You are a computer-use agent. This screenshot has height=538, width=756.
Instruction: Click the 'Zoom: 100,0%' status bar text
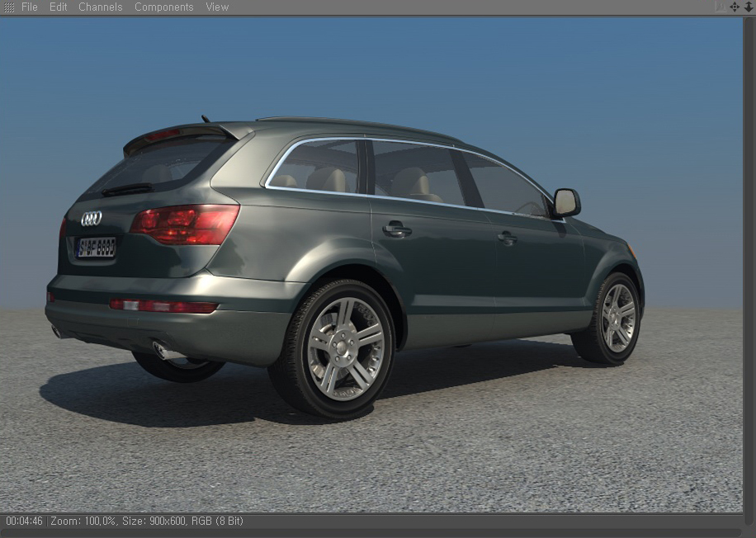pyautogui.click(x=83, y=521)
